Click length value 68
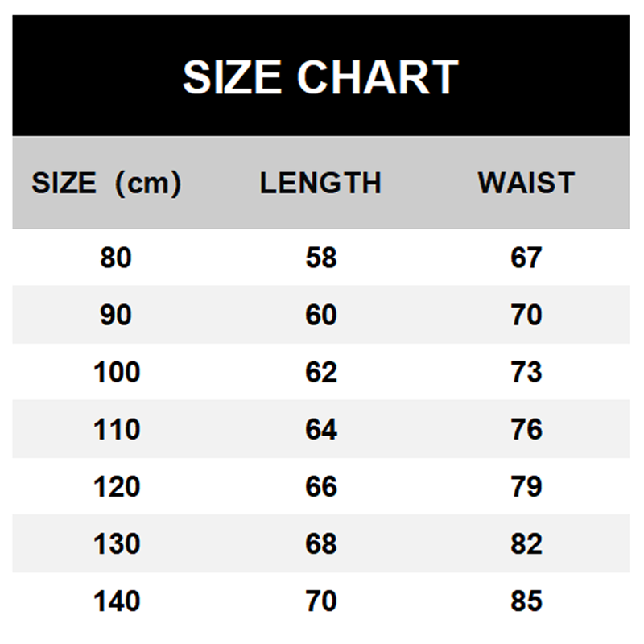This screenshot has width=644, height=644. tap(321, 544)
